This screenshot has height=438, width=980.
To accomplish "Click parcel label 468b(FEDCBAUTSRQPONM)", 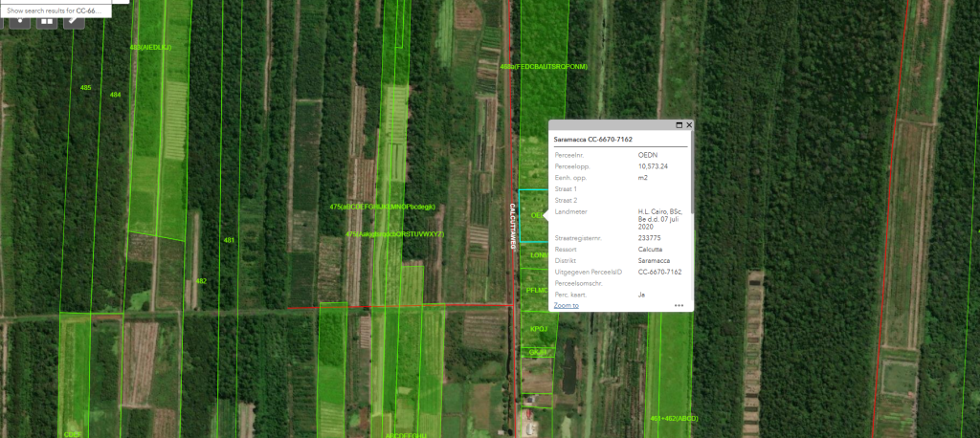I will tap(543, 66).
